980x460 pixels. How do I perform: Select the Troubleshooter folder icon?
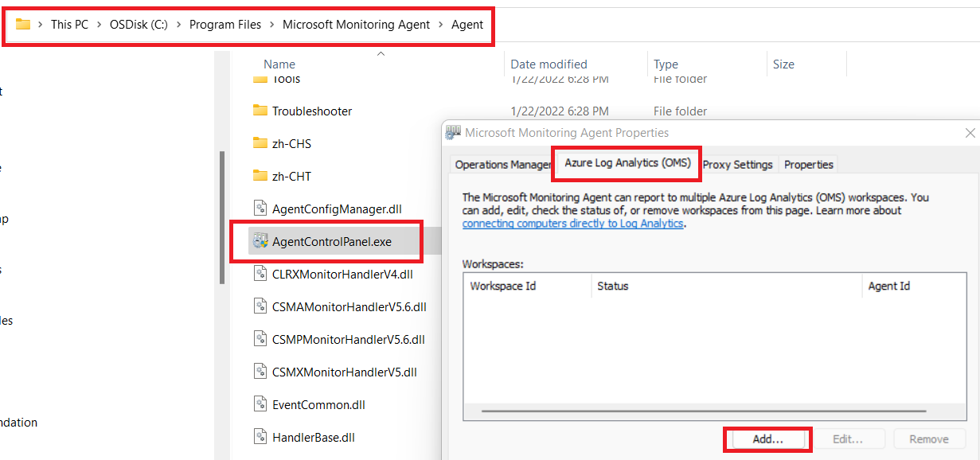260,111
